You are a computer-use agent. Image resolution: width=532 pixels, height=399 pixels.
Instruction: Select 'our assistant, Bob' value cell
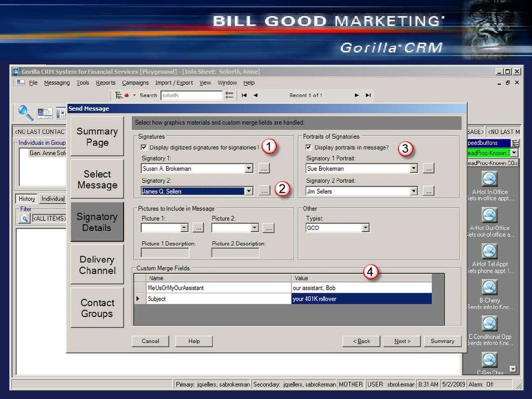[x=362, y=288]
